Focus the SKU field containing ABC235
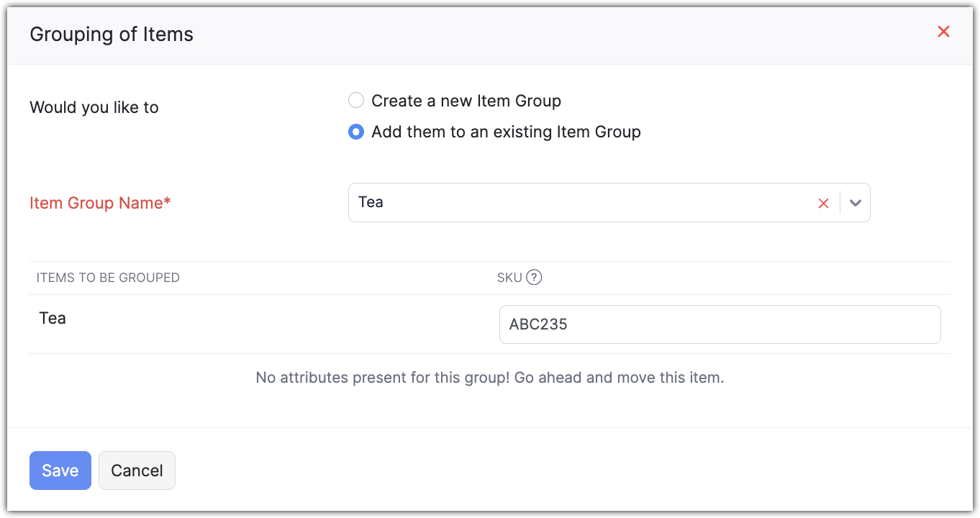This screenshot has width=980, height=518. [720, 324]
